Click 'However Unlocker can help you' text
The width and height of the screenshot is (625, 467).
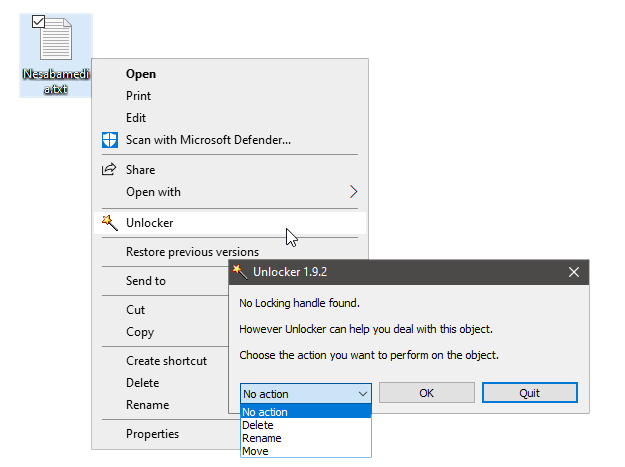[366, 329]
